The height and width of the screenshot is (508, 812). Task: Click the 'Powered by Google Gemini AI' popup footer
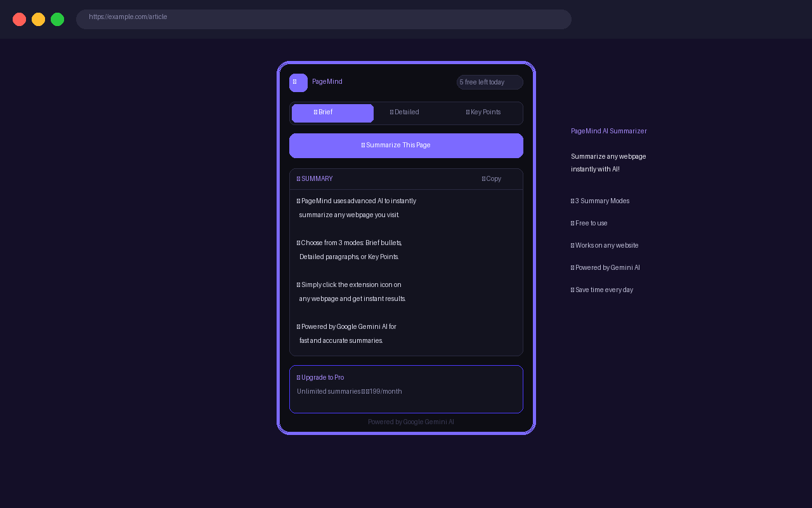click(x=411, y=422)
